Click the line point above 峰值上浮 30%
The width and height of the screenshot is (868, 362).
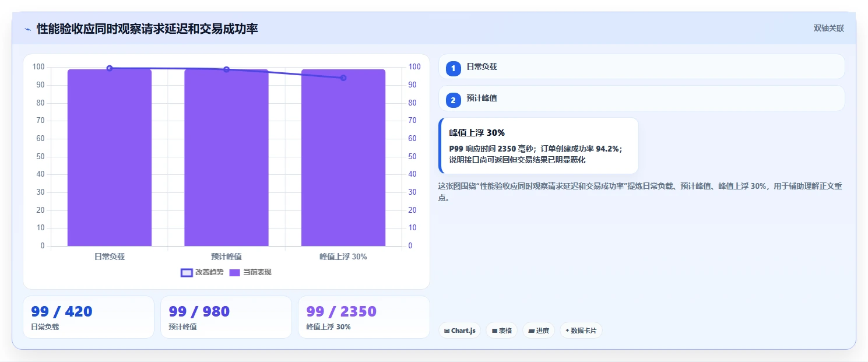click(x=343, y=78)
